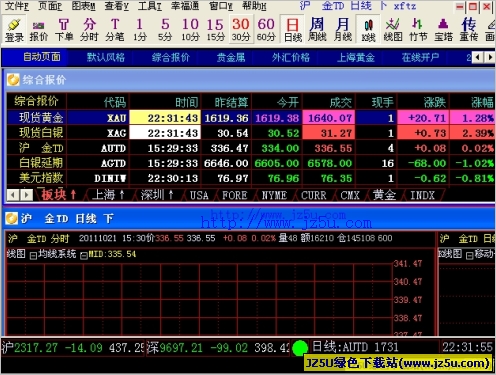496x375 pixels.
Task: Select the 沪金TD AUTD row
Action: [251, 148]
